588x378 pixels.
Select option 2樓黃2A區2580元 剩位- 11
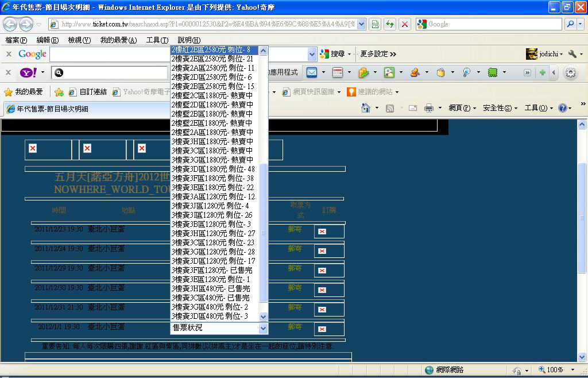(215, 68)
